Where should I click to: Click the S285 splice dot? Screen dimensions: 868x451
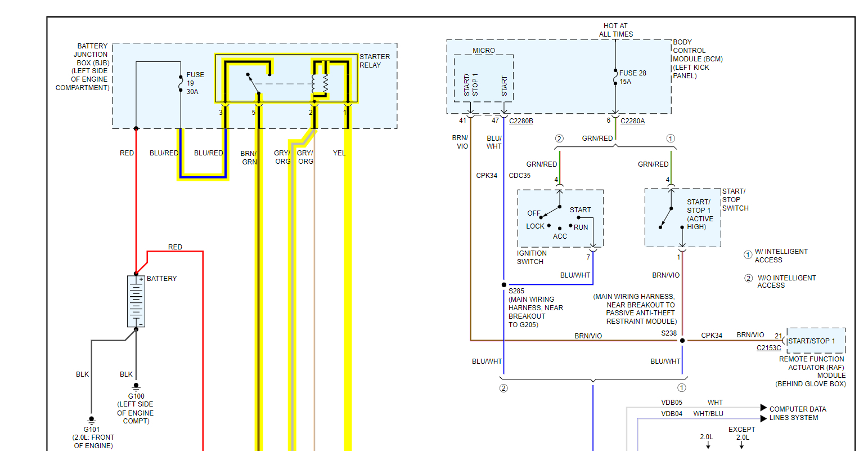504,285
